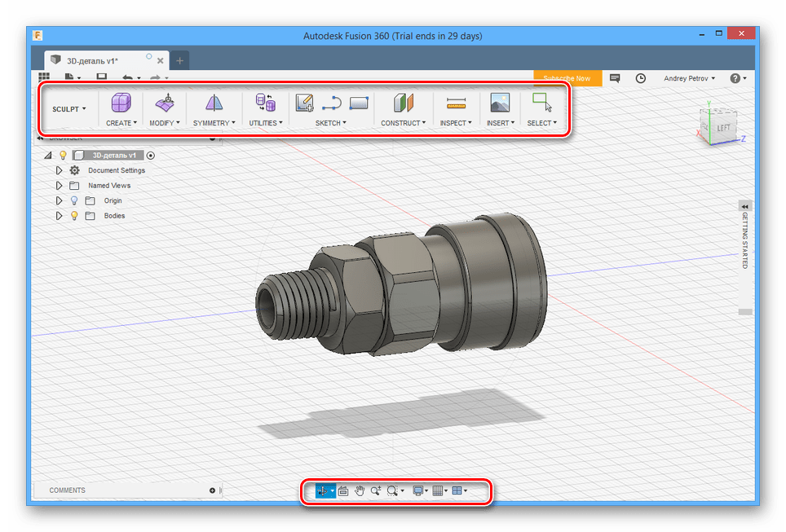Toggle Origin folder visibility lightbulb

(x=74, y=200)
